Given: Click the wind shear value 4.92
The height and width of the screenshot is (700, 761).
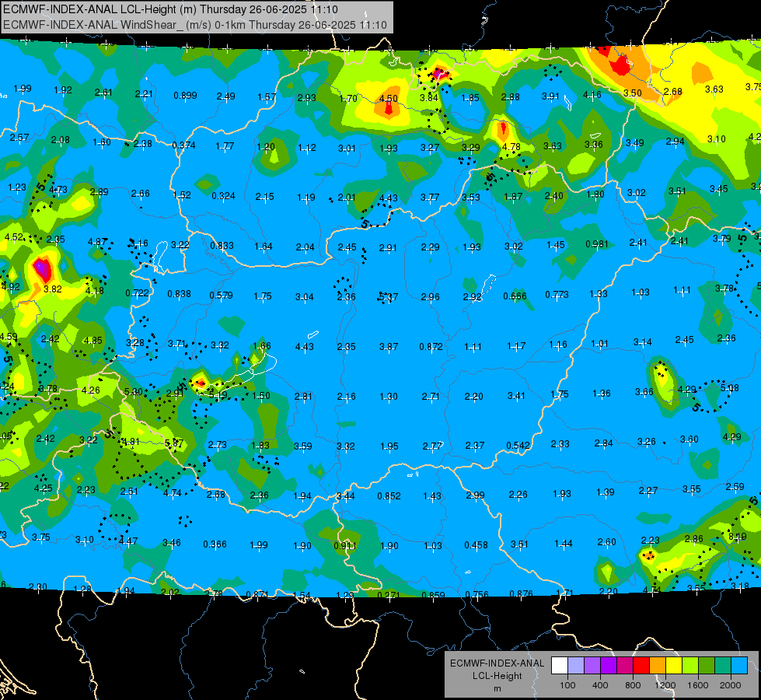Looking at the screenshot, I should 11,286.
